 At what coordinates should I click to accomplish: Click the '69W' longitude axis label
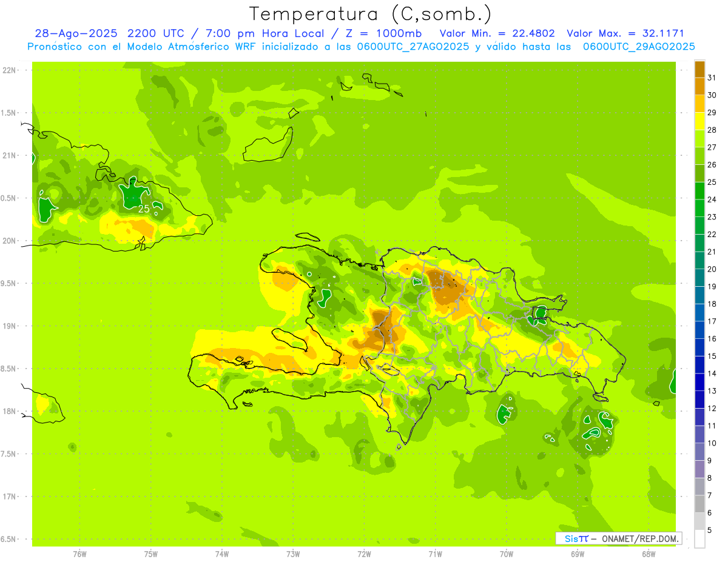pyautogui.click(x=578, y=554)
